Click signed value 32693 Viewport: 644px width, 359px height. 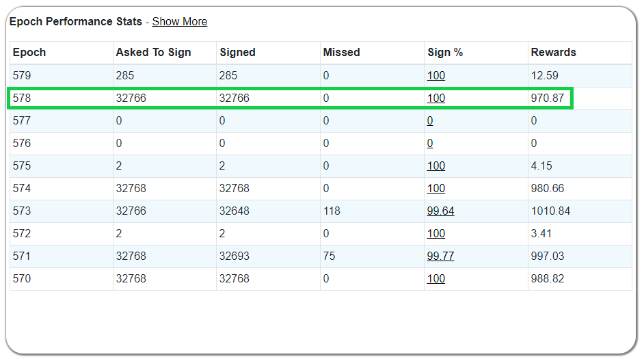pos(234,256)
